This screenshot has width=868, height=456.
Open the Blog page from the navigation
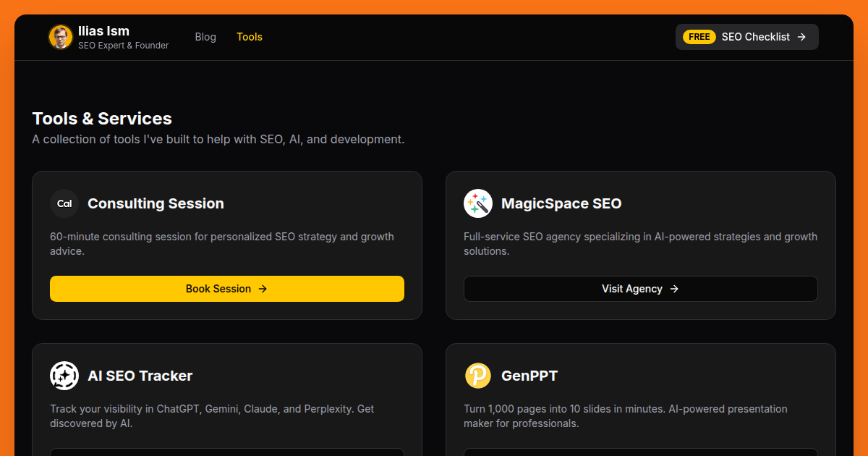(205, 36)
